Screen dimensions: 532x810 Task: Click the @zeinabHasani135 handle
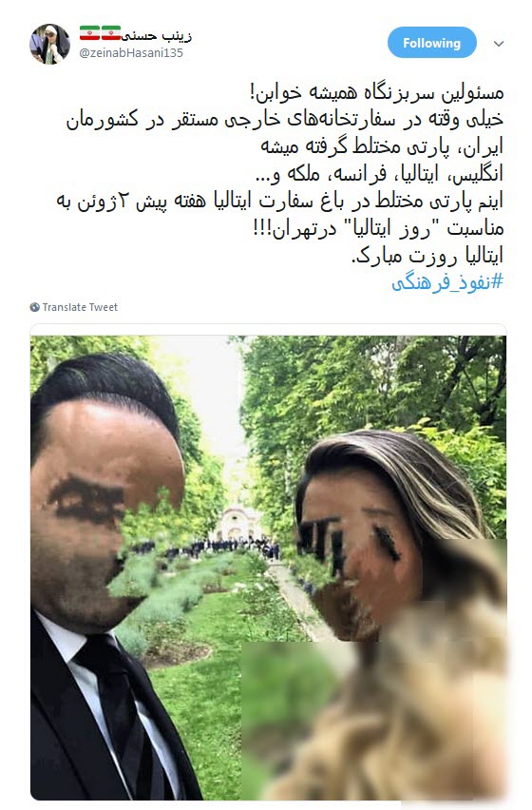click(131, 52)
